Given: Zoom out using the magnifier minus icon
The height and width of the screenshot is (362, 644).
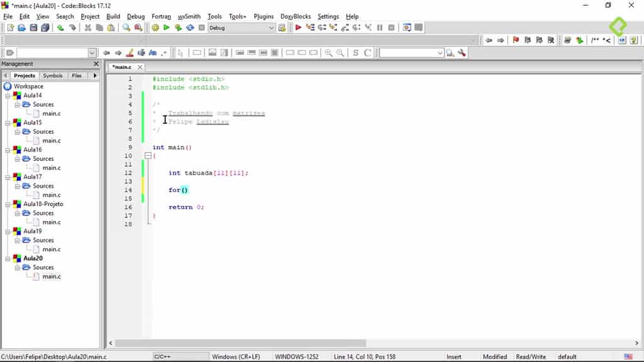Looking at the screenshot, I should pos(340,53).
